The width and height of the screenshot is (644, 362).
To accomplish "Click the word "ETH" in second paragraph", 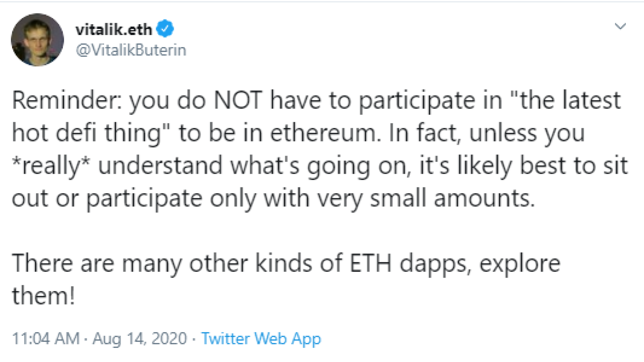I will 370,263.
